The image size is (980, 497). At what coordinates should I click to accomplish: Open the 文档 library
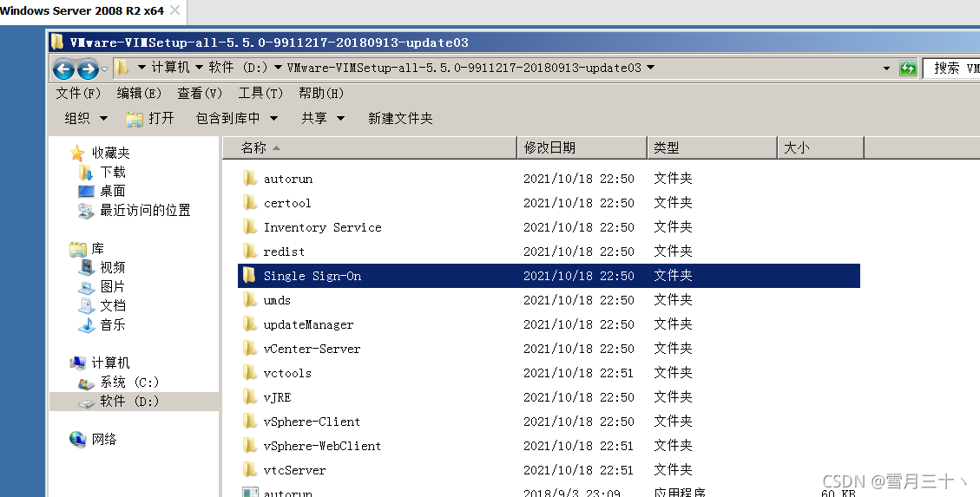click(113, 305)
